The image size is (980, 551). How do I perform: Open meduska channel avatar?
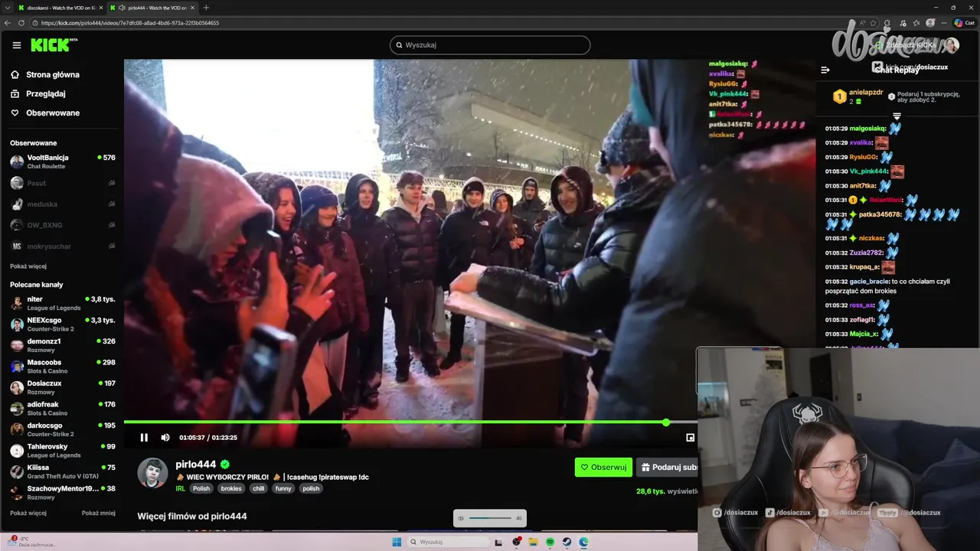(17, 204)
